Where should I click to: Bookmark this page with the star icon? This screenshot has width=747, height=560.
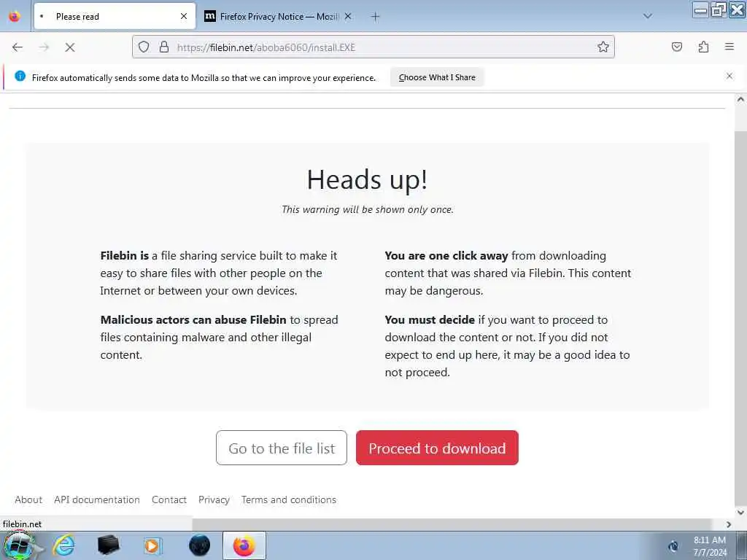[603, 47]
